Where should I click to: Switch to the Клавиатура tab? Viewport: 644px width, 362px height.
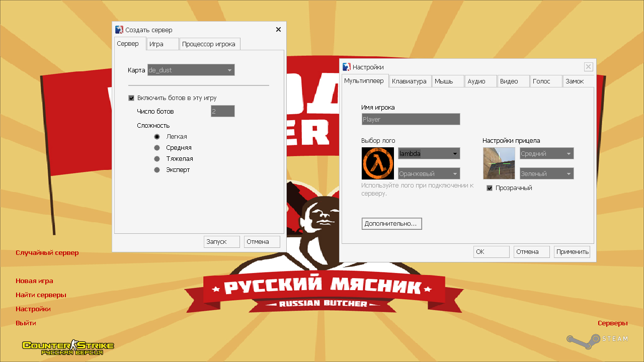410,81
